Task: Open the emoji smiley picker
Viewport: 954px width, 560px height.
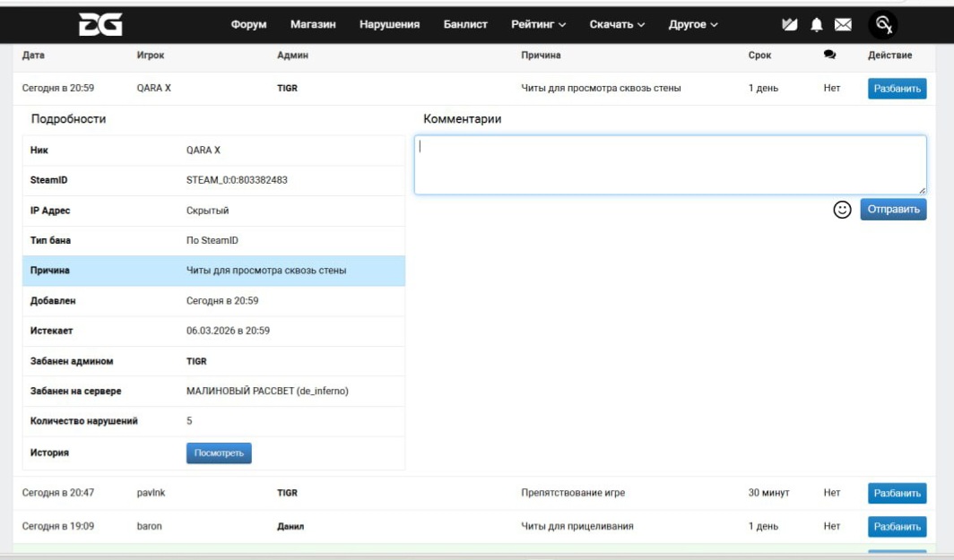Action: coord(842,210)
